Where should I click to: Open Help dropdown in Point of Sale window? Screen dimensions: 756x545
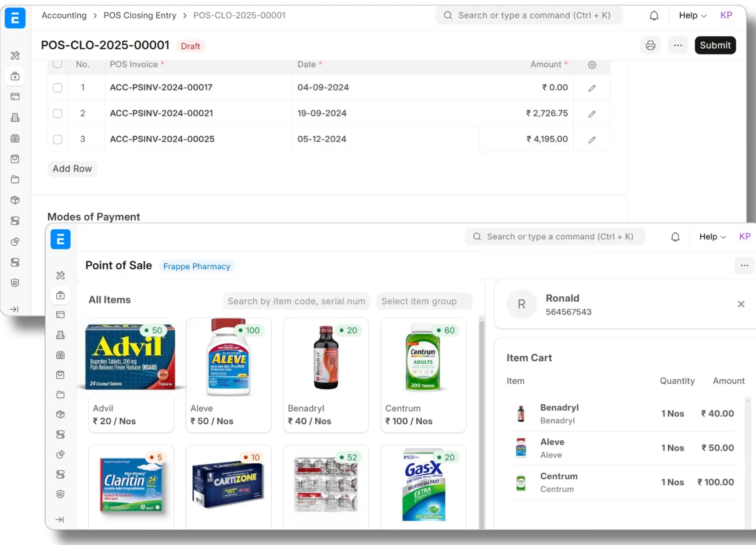tap(713, 237)
